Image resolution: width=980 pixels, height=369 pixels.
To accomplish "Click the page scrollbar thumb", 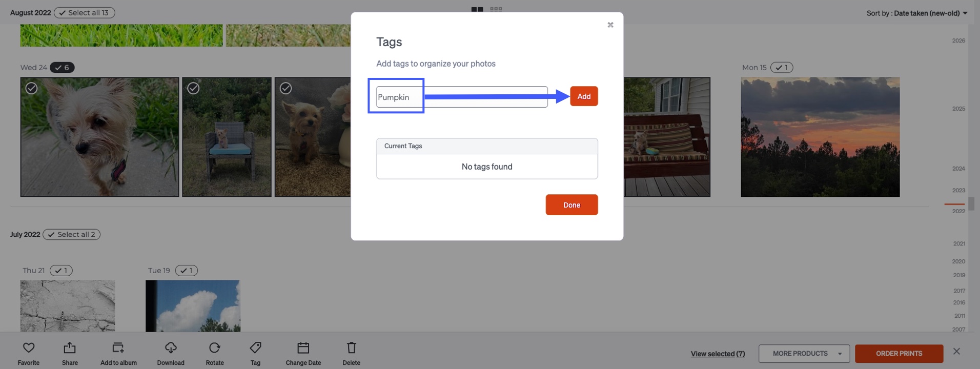I will point(971,203).
